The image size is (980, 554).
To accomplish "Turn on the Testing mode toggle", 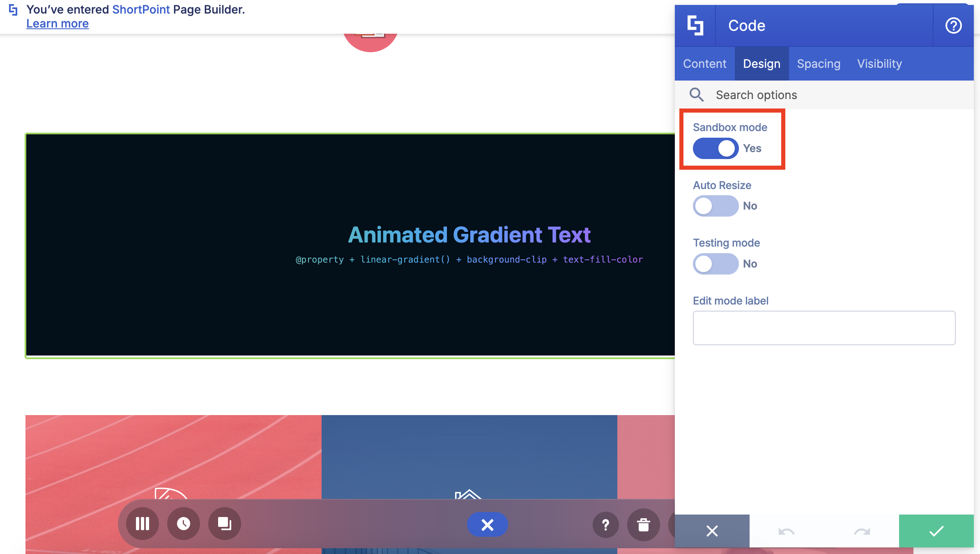I will 715,264.
